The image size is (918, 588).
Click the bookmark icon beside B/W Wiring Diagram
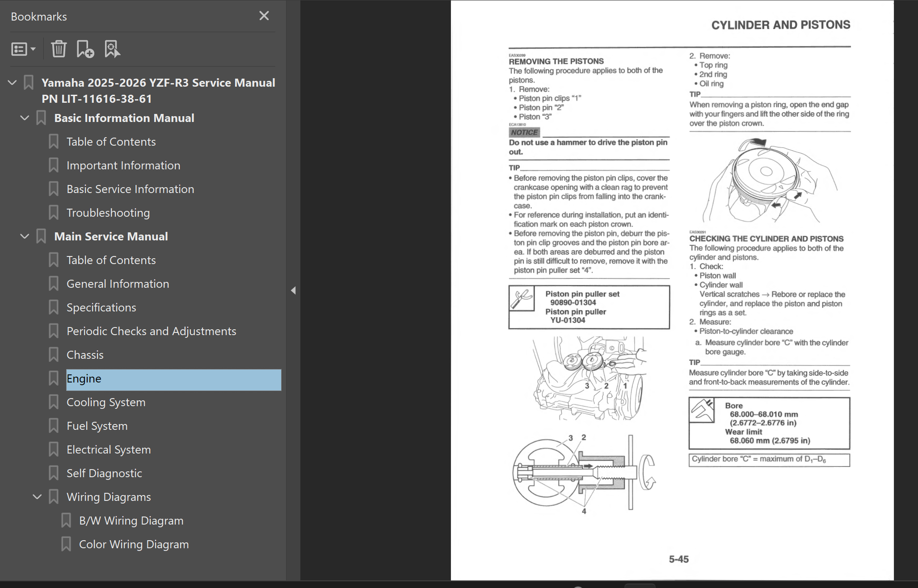click(x=66, y=521)
